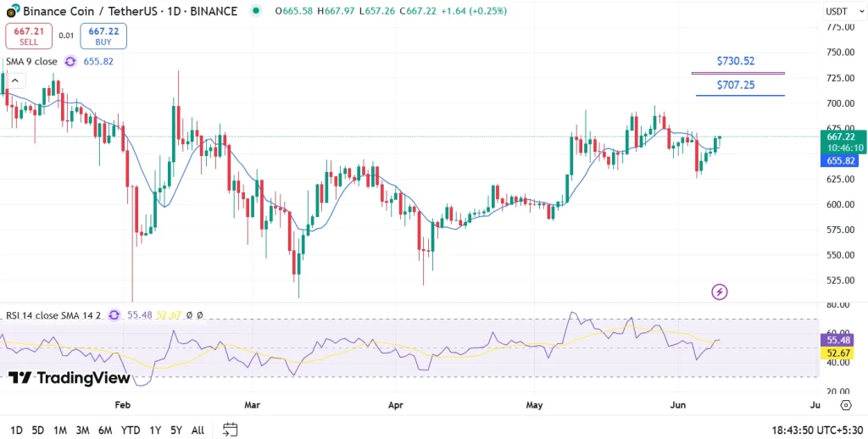The height and width of the screenshot is (439, 868).
Task: Click the SMA value 655.82 in legend
Action: coord(98,62)
